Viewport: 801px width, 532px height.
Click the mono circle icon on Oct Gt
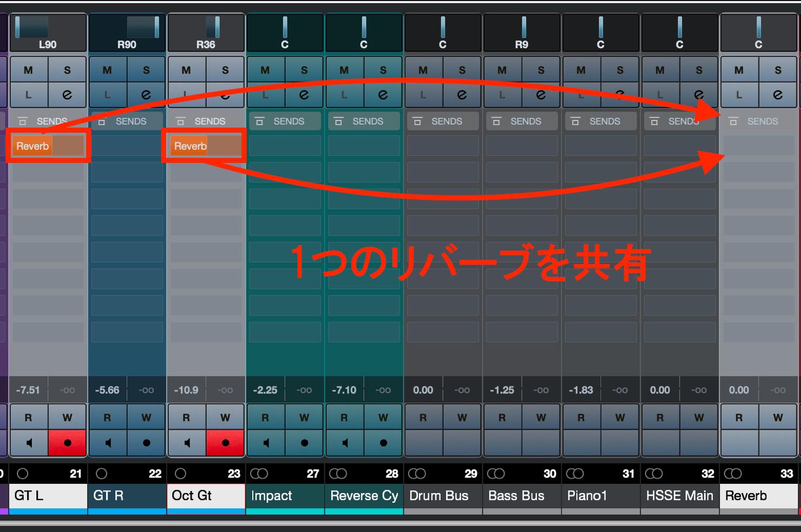[x=180, y=474]
